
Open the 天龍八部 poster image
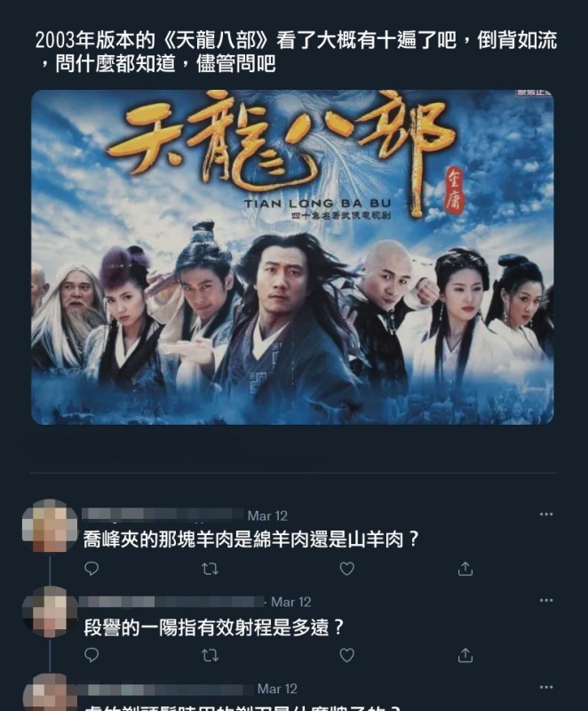(292, 257)
